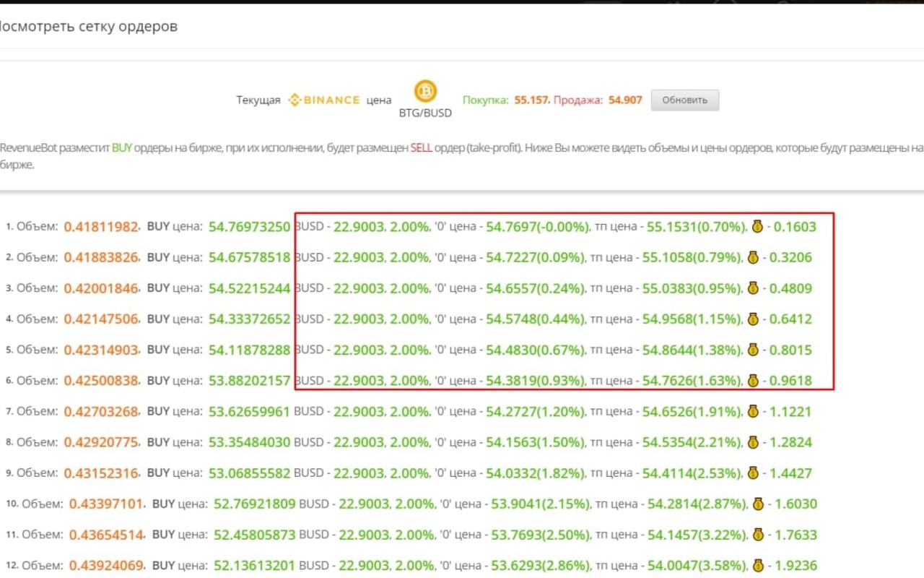
Task: Click the Binance logo
Action: 323,100
